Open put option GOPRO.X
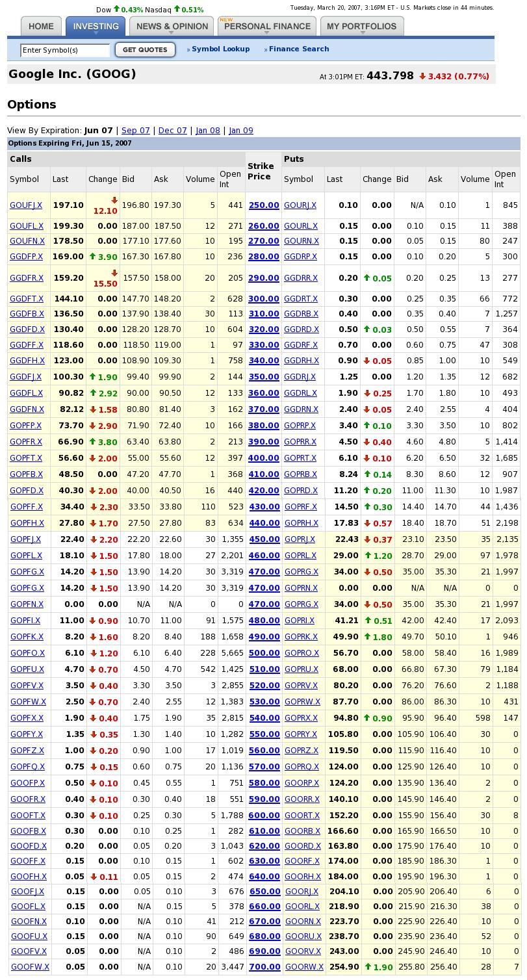 click(302, 653)
